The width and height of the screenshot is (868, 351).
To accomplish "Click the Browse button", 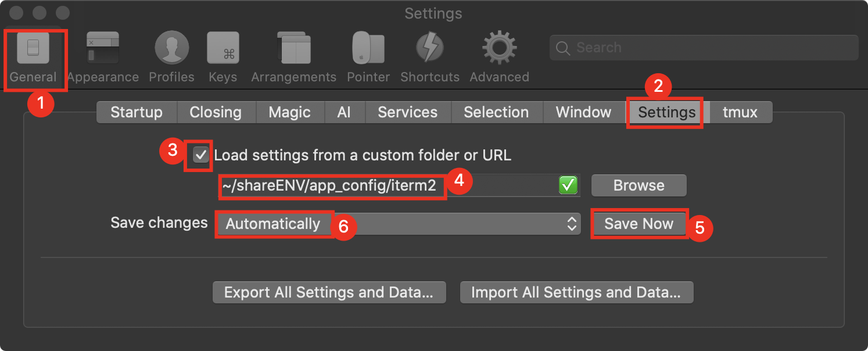I will tap(639, 186).
